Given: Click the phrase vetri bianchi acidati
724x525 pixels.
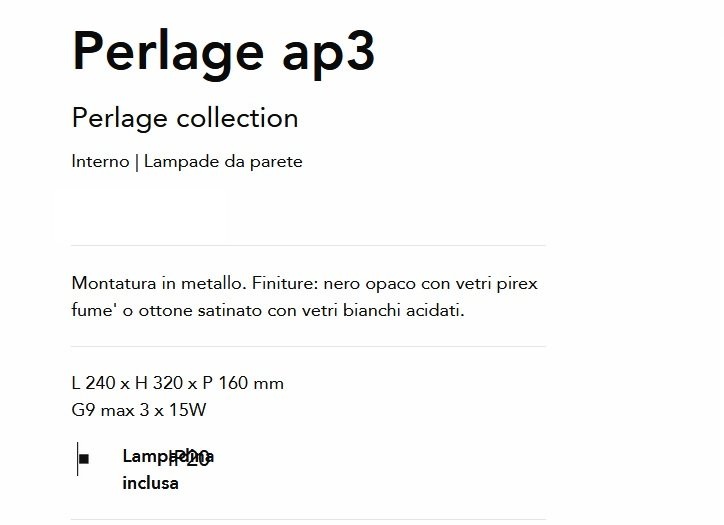Looking at the screenshot, I should 383,310.
